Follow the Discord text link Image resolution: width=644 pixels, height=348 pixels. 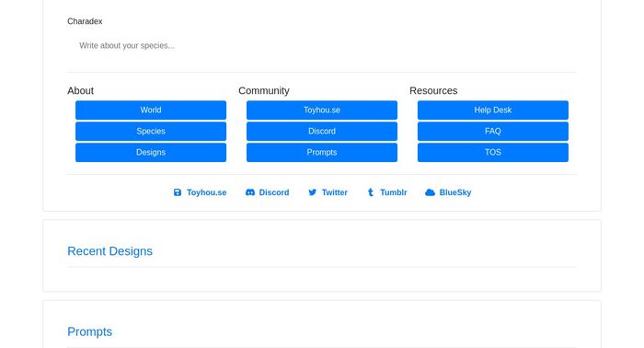pyautogui.click(x=274, y=192)
